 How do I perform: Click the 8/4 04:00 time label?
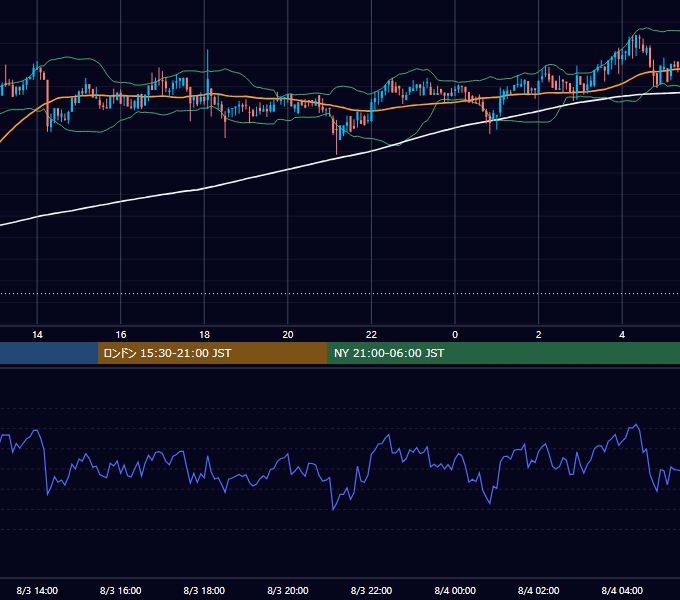(x=622, y=590)
